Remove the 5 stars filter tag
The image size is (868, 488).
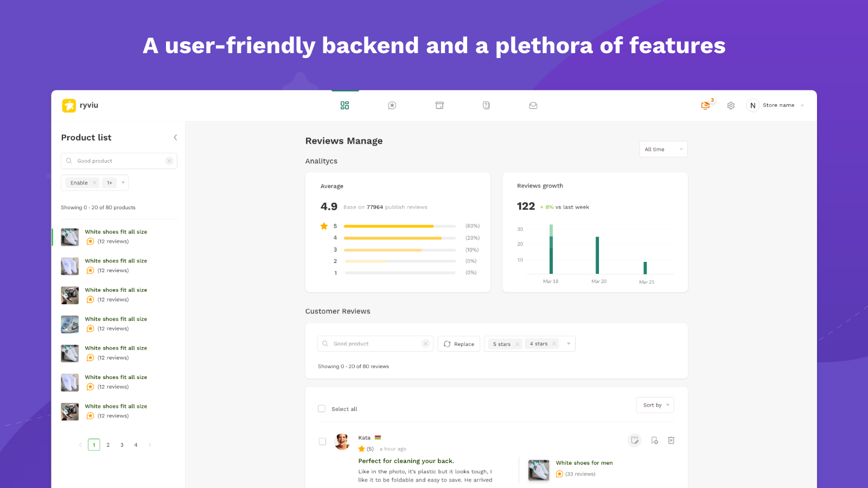517,344
